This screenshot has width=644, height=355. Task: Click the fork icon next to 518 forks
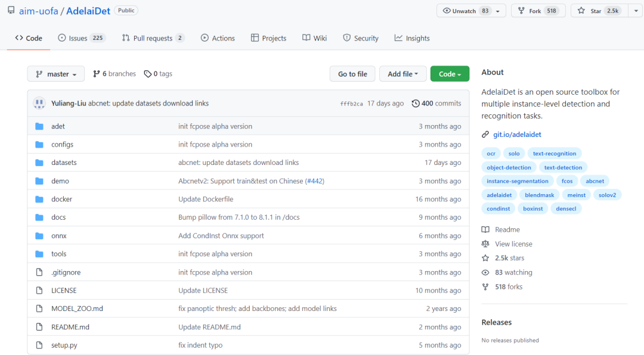tap(485, 287)
